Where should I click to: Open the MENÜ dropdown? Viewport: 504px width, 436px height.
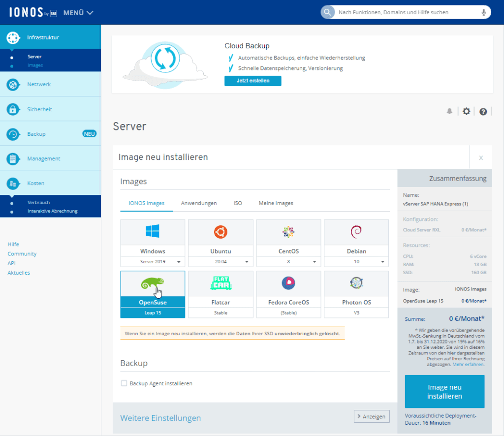[x=78, y=13]
